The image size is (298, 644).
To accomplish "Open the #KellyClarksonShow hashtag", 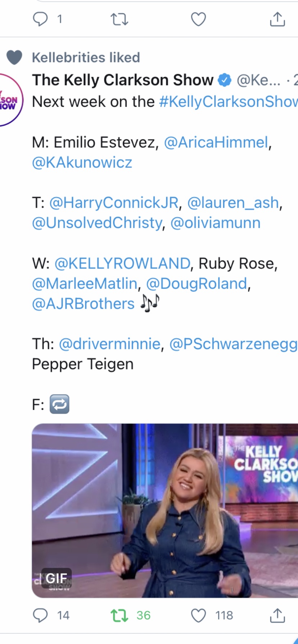I will pos(228,102).
